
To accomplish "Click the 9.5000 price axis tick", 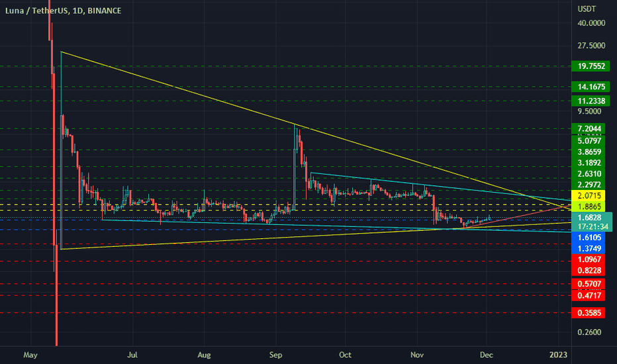I will pyautogui.click(x=589, y=111).
